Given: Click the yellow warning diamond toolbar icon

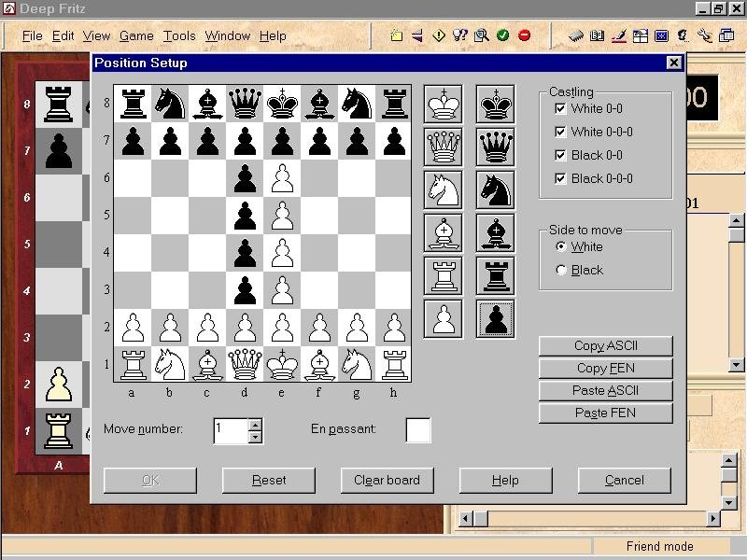Looking at the screenshot, I should (439, 35).
